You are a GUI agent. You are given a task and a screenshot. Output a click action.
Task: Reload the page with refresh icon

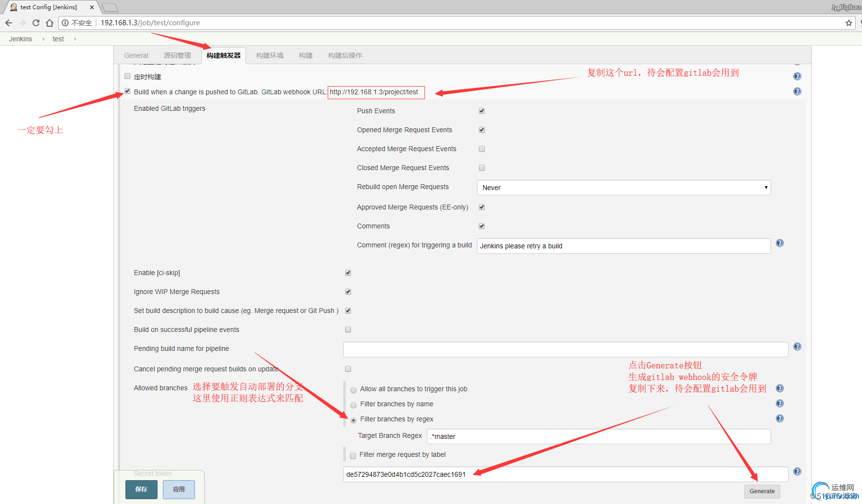(x=36, y=23)
